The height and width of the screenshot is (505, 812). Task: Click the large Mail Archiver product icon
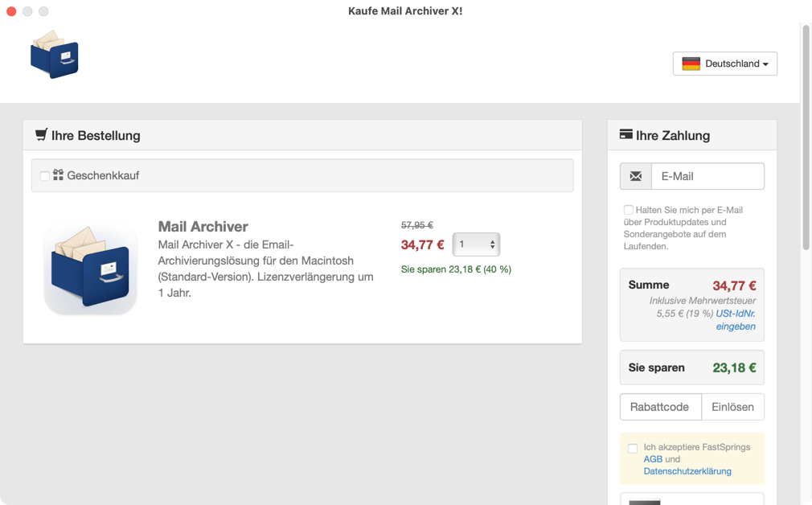click(x=90, y=268)
